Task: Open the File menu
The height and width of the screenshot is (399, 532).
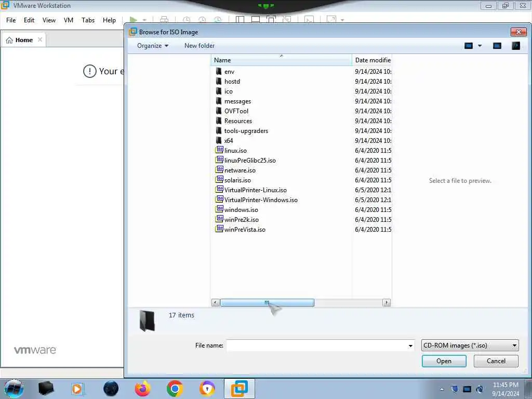Action: click(x=11, y=20)
